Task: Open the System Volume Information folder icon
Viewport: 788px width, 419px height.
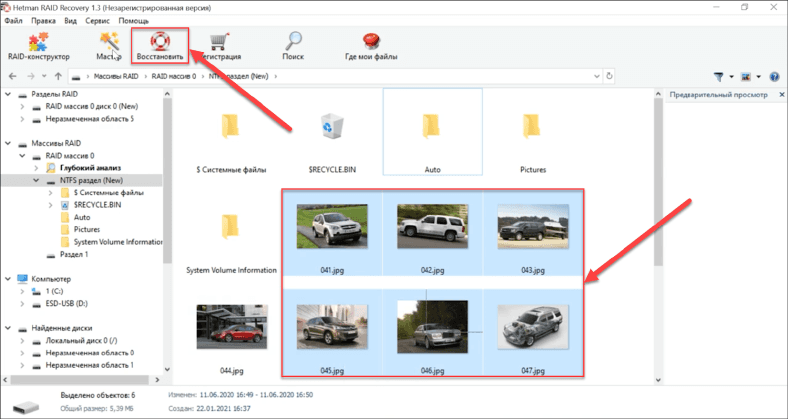Action: pos(231,227)
